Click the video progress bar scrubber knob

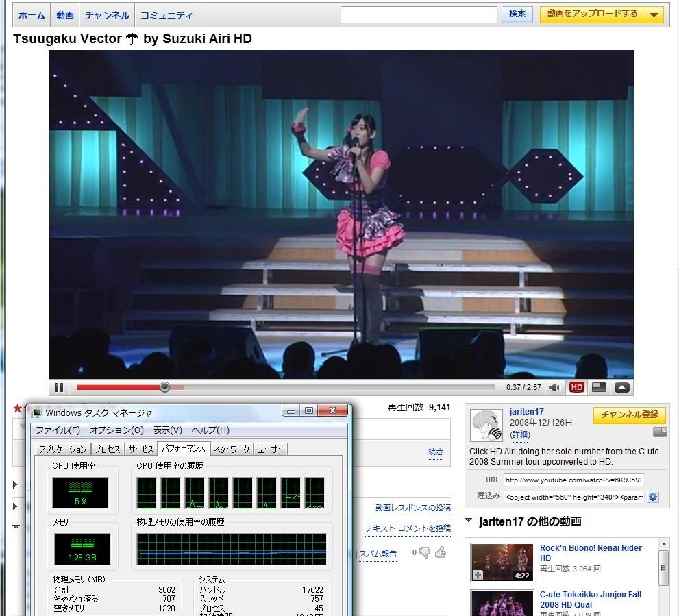click(164, 387)
